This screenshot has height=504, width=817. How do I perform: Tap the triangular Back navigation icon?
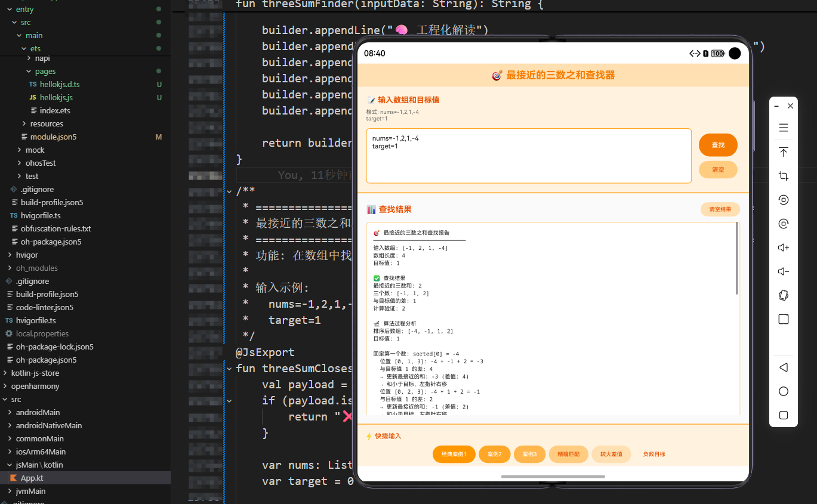(784, 367)
